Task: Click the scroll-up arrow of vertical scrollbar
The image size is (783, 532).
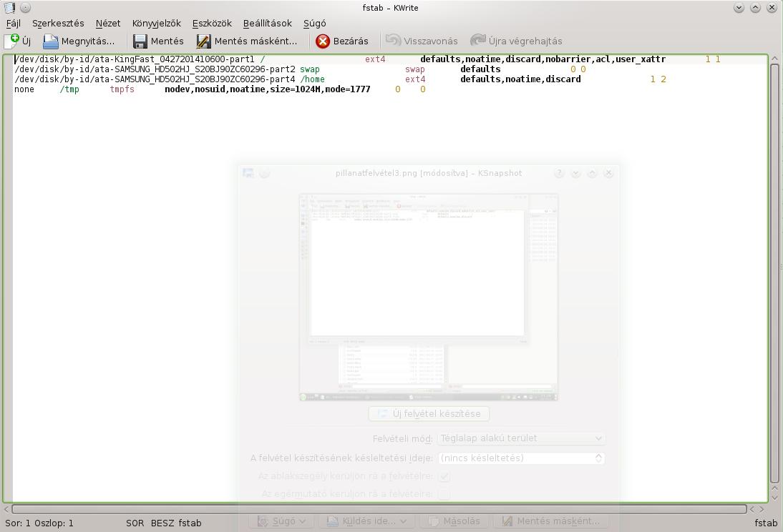Action: coord(774,59)
